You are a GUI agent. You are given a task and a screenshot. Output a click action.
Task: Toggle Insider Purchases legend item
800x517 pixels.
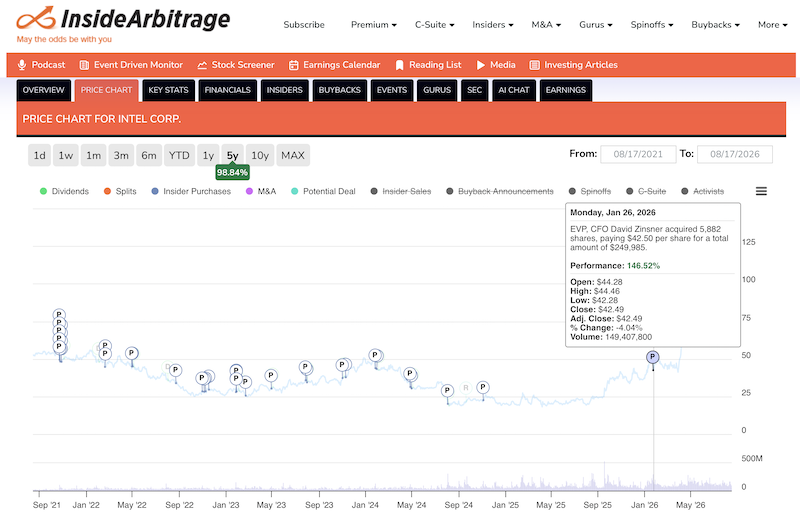[x=191, y=191]
